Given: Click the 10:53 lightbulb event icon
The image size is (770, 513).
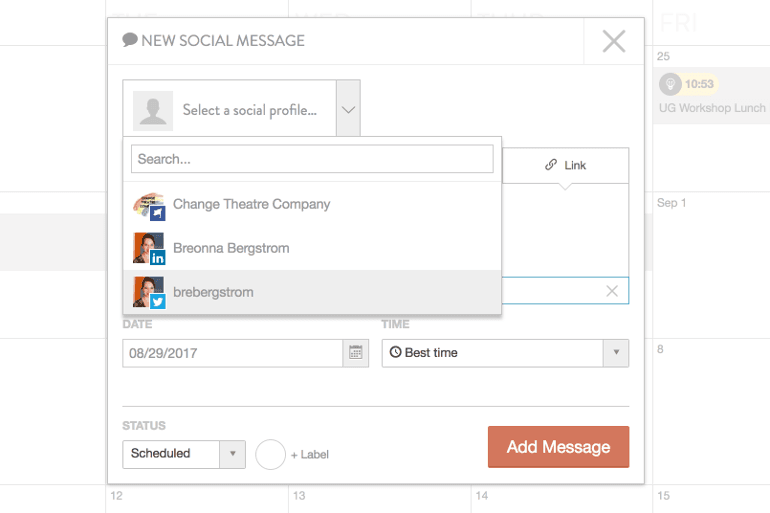Looking at the screenshot, I should pyautogui.click(x=670, y=84).
